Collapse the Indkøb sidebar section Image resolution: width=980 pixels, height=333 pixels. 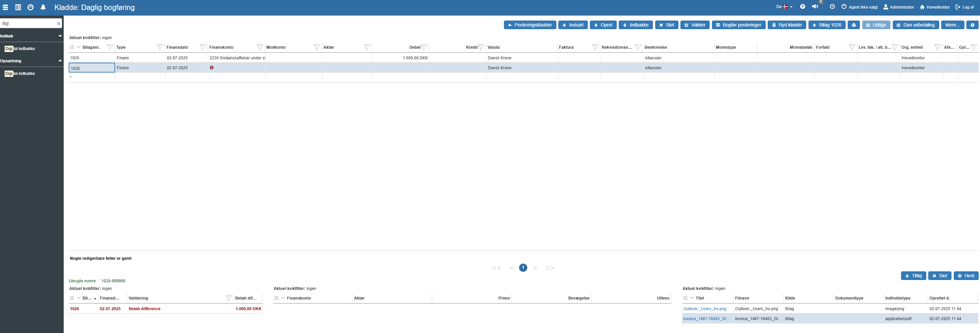click(60, 36)
